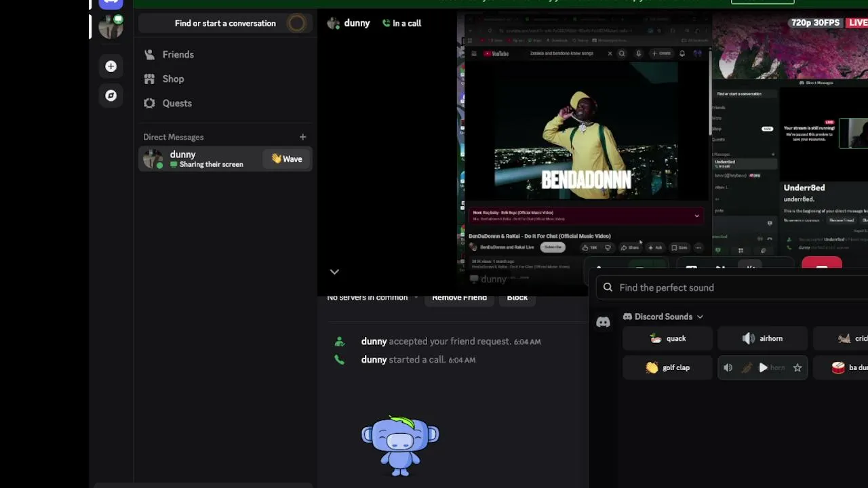Click Find or start a conversation box
Image resolution: width=868 pixels, height=488 pixels.
tap(224, 23)
